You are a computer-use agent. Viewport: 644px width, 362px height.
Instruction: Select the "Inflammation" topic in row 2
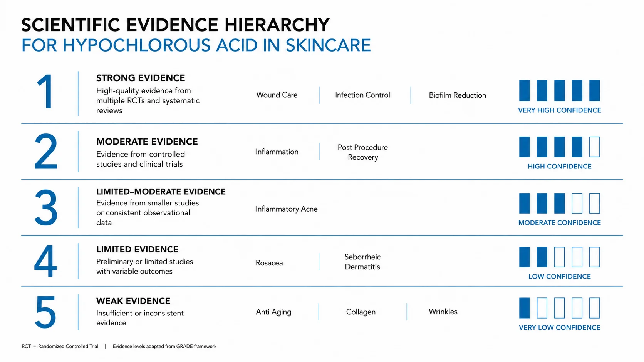277,152
